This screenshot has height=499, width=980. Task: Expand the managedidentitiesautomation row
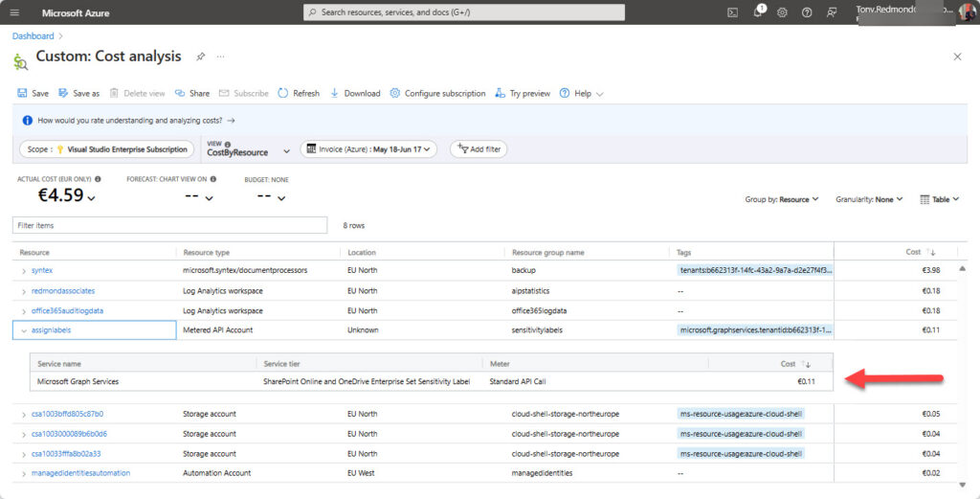point(24,474)
